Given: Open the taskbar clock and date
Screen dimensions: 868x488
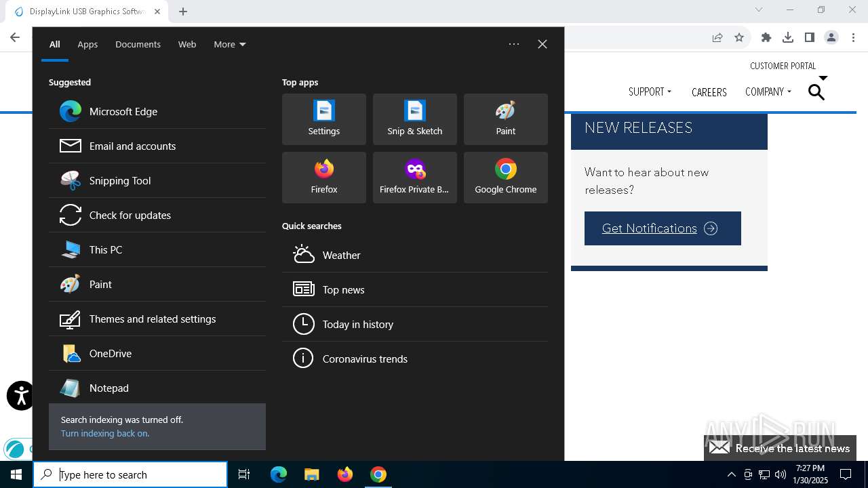Looking at the screenshot, I should [x=810, y=474].
